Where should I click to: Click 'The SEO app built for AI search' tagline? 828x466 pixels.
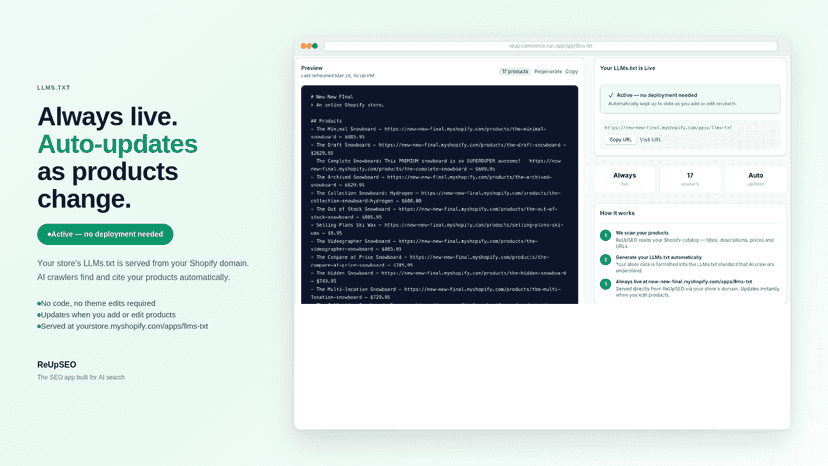[81, 377]
